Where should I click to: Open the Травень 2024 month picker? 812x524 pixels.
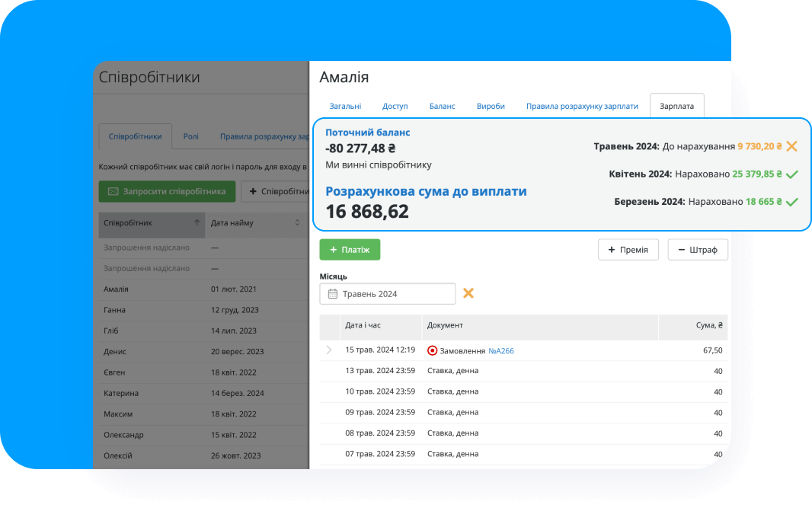(x=387, y=294)
